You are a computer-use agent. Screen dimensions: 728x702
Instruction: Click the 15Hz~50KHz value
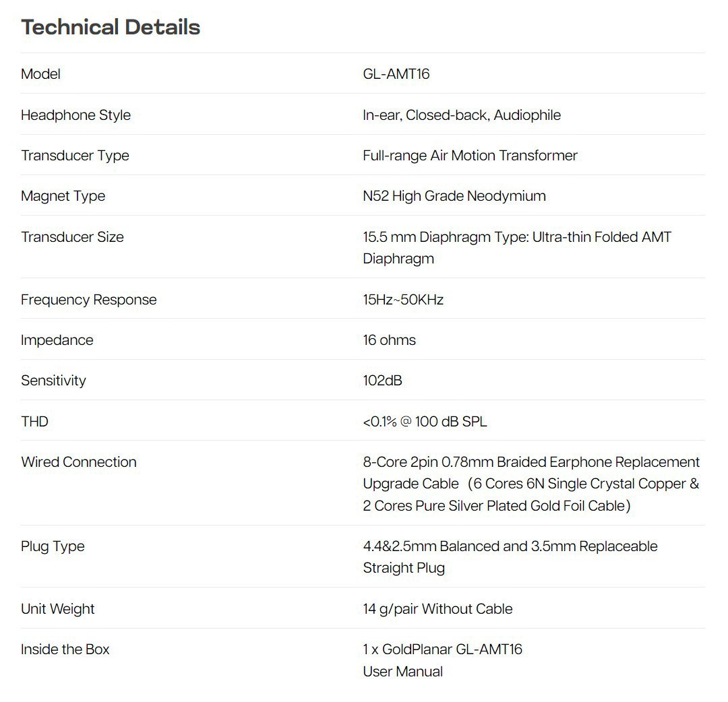tap(403, 300)
